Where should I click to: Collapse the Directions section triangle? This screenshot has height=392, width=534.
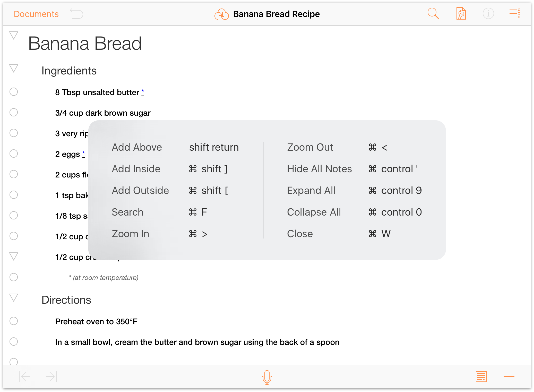[x=14, y=297]
